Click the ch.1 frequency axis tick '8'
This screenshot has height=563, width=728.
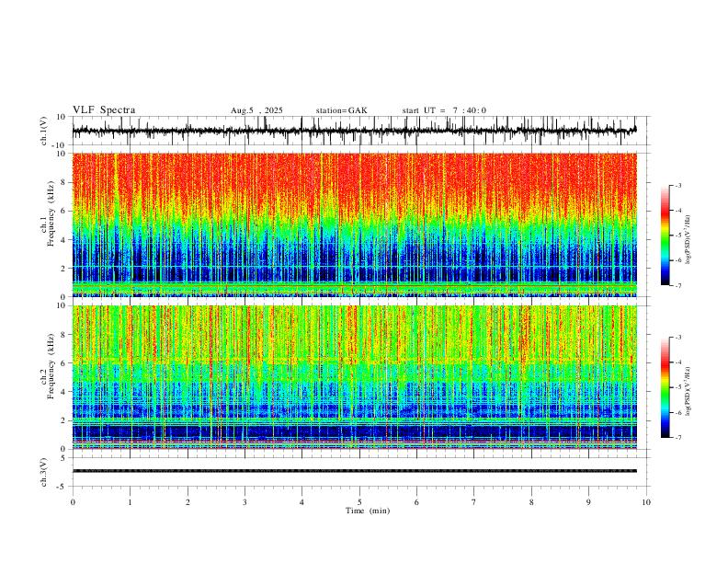click(63, 182)
